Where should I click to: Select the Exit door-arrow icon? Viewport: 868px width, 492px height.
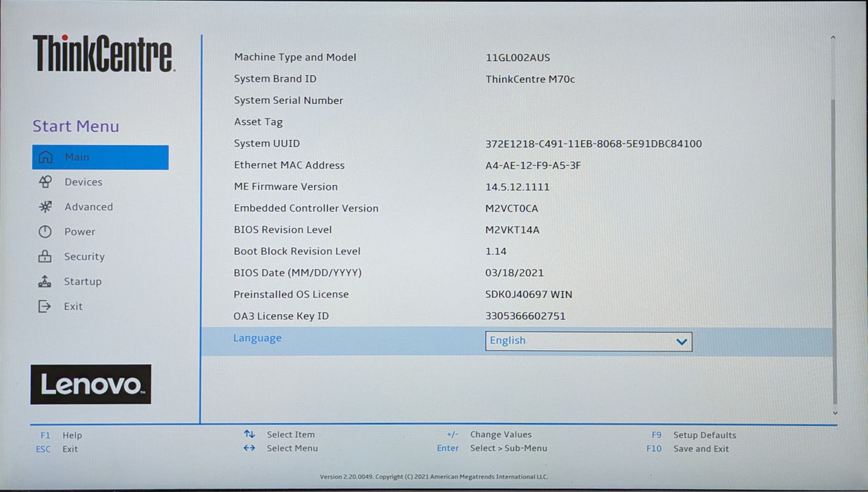point(45,306)
